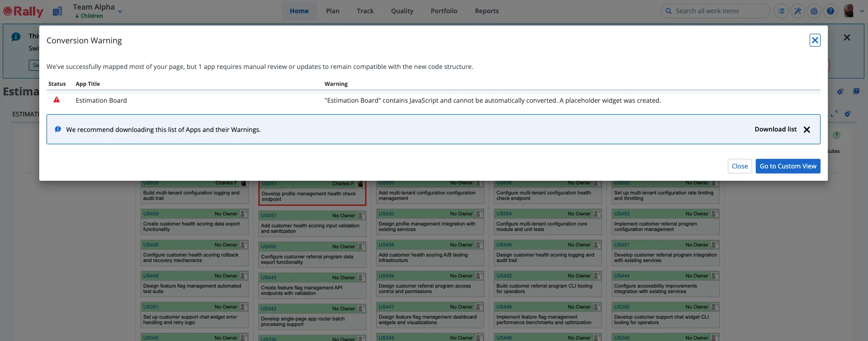Image resolution: width=868 pixels, height=341 pixels.
Task: Open the Plan menu
Action: (x=333, y=11)
